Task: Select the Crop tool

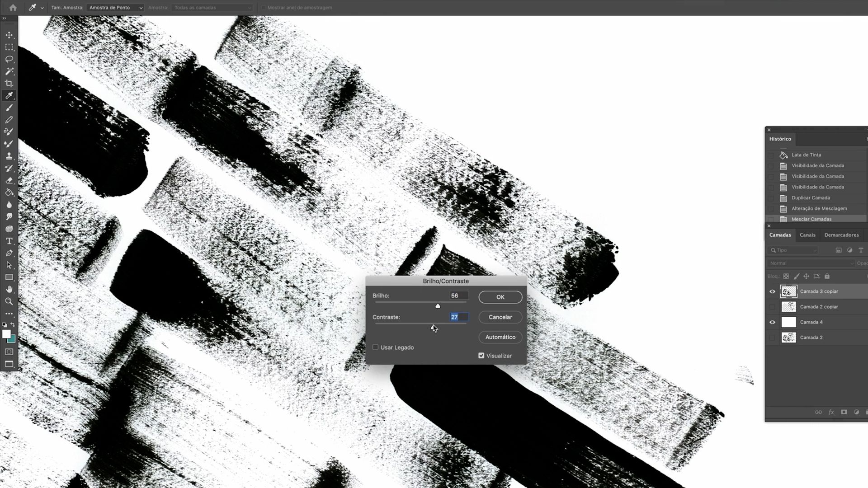Action: (9, 83)
